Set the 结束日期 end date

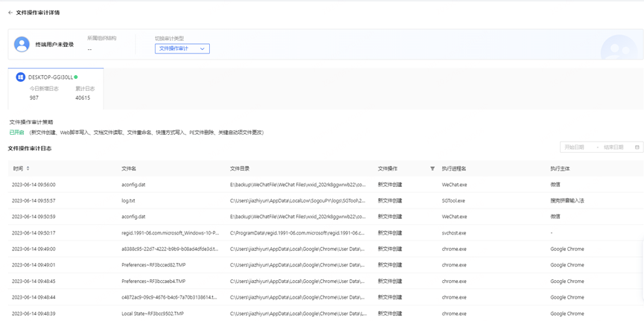point(613,147)
